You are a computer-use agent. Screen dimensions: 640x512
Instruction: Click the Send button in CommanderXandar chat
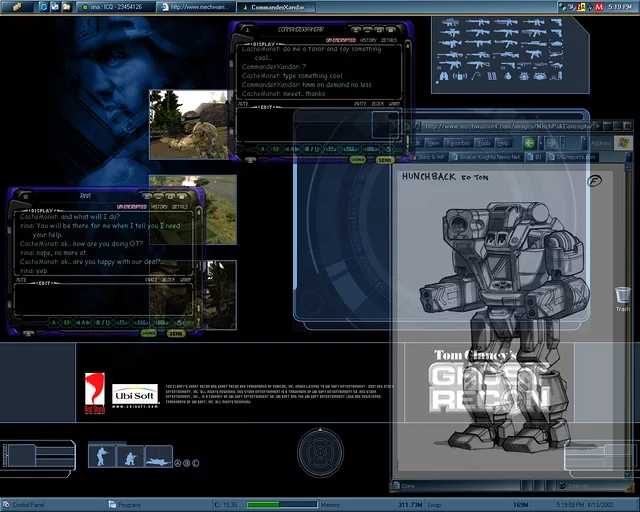point(385,159)
